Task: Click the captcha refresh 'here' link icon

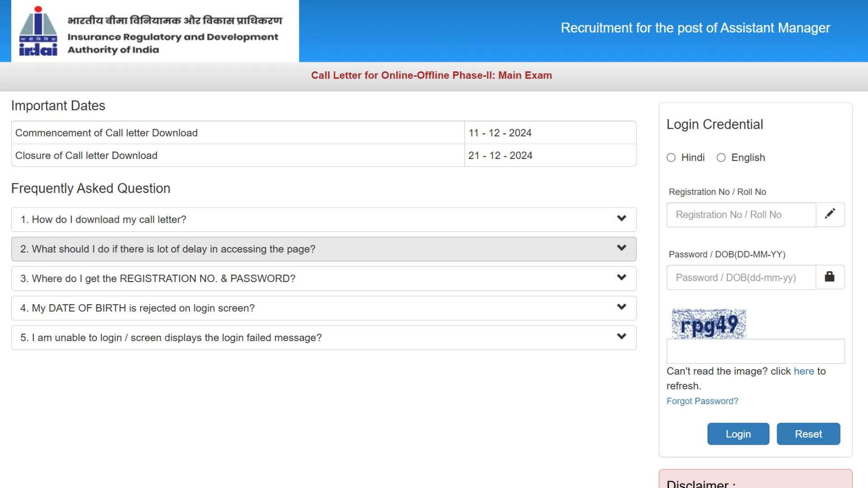Action: pyautogui.click(x=804, y=371)
